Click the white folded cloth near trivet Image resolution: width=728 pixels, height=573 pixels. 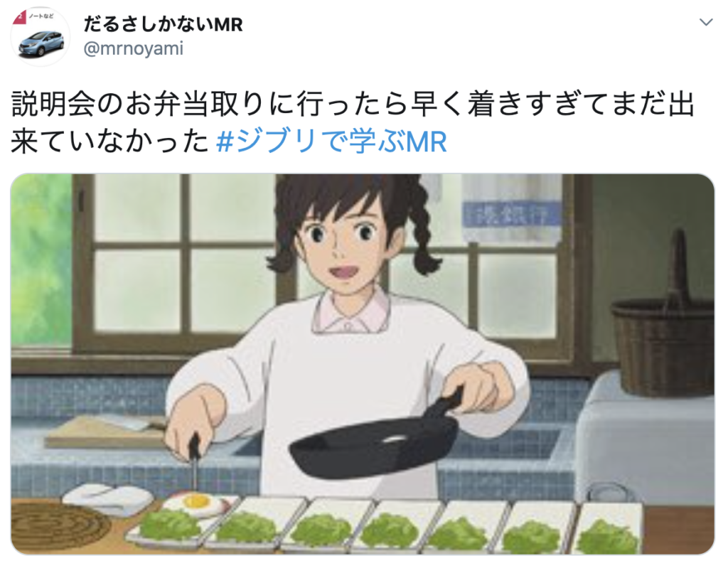coord(108,499)
